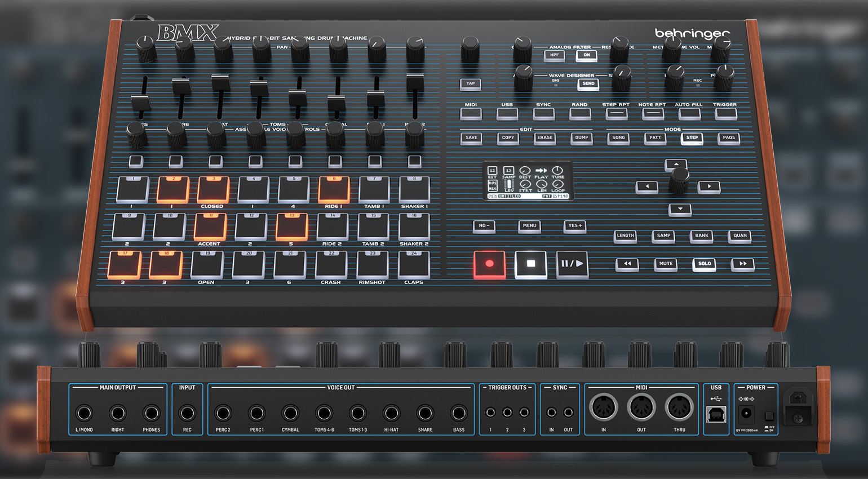Viewport: 868px width, 479px height.
Task: Enable the SOLO button
Action: tap(705, 264)
